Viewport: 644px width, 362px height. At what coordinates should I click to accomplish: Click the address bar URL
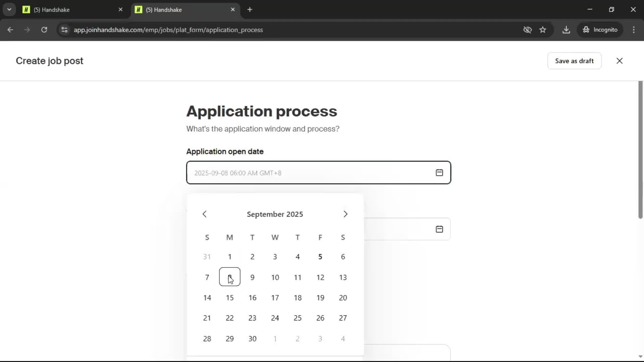point(168,30)
